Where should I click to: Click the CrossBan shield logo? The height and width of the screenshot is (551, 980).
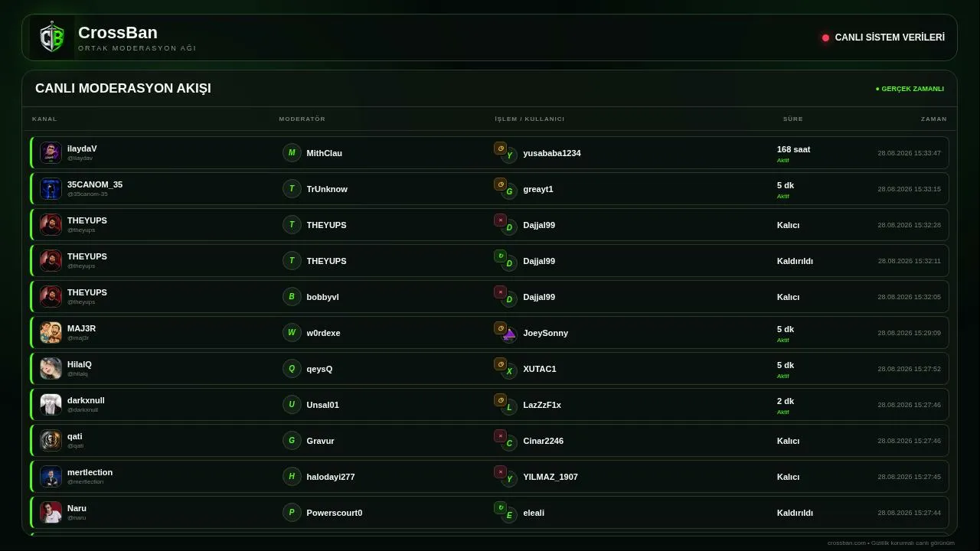click(x=52, y=37)
